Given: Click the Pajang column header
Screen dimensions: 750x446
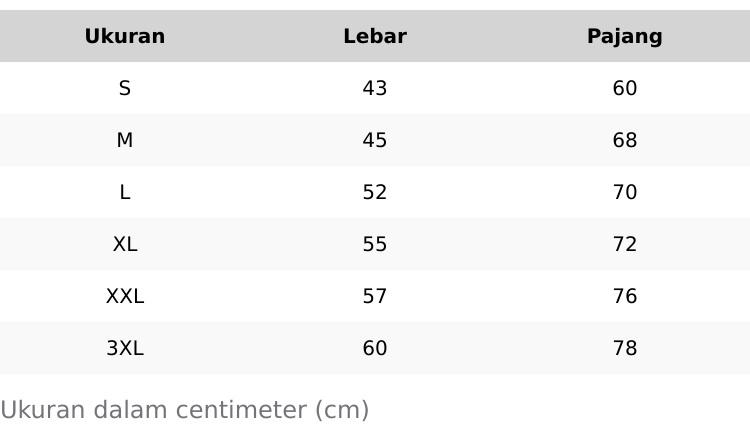Looking at the screenshot, I should pos(625,36).
